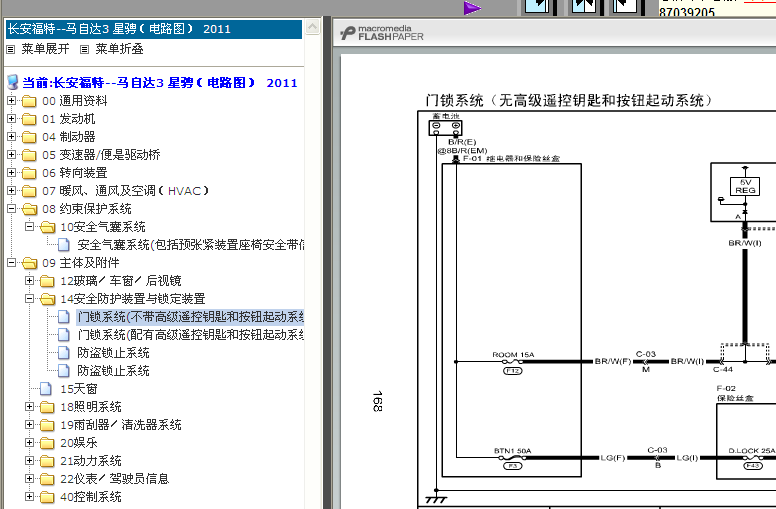Screen dimensions: 776x509
Task: Open the 15天窗 page
Action: click(x=79, y=389)
